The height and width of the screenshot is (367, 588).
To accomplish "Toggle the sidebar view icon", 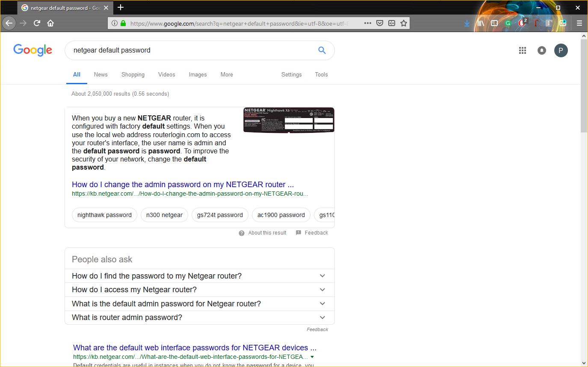I will [494, 23].
